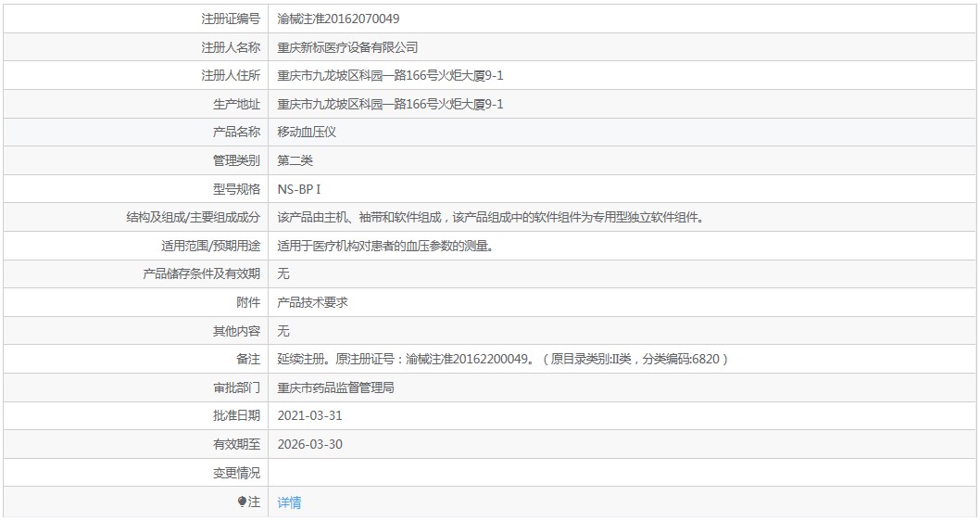
Task: Click the 产品名称 label
Action: 236,132
